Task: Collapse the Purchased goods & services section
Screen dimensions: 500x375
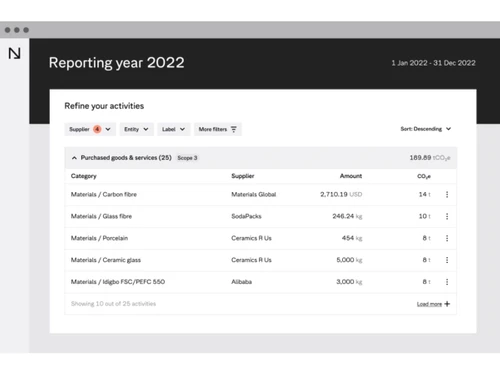Action: click(74, 158)
